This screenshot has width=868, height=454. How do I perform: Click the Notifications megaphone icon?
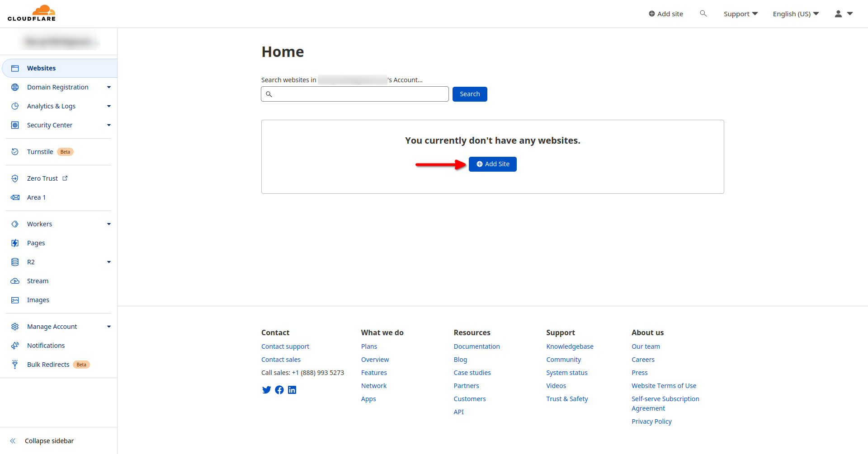point(15,346)
